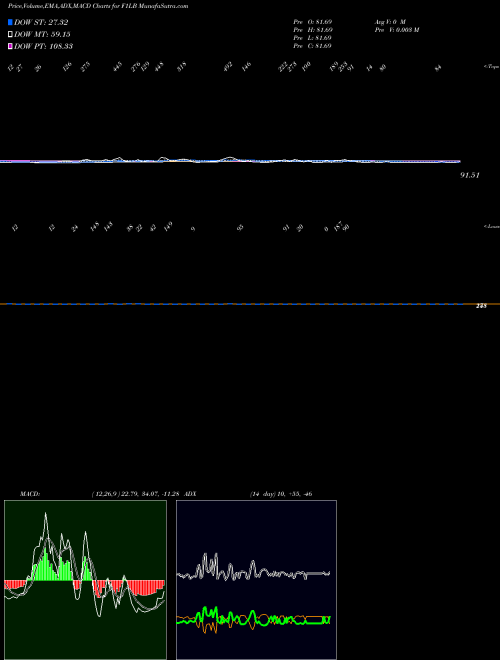Click the volume axis label beside the orange line
Viewport: 500px width, 660px height.
(x=481, y=306)
